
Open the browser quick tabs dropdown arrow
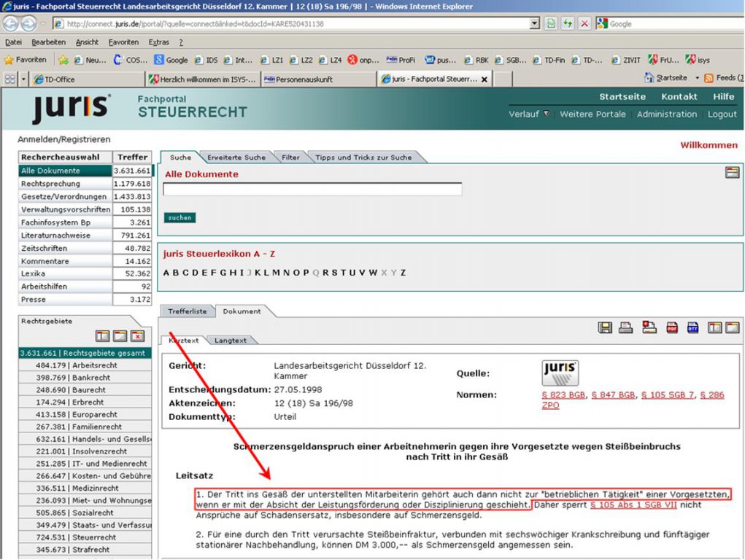point(23,79)
